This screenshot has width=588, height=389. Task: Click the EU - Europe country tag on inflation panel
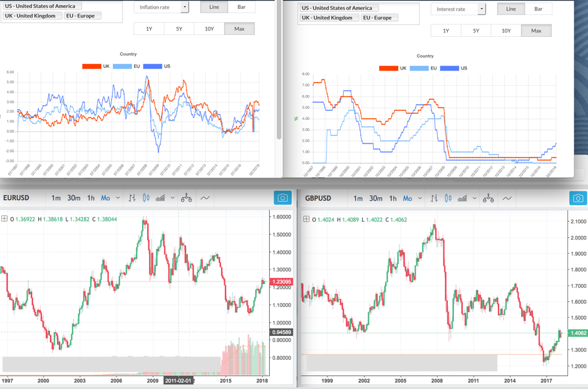pos(82,16)
